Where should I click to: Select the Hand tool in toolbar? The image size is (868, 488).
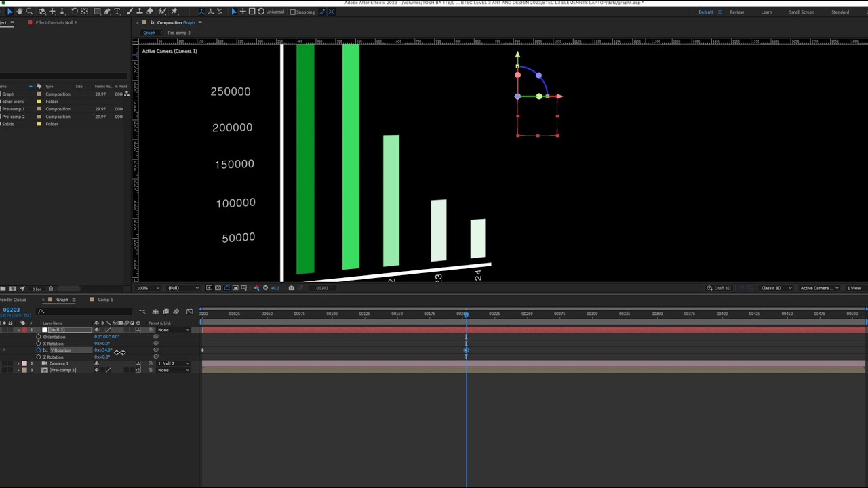tap(20, 12)
